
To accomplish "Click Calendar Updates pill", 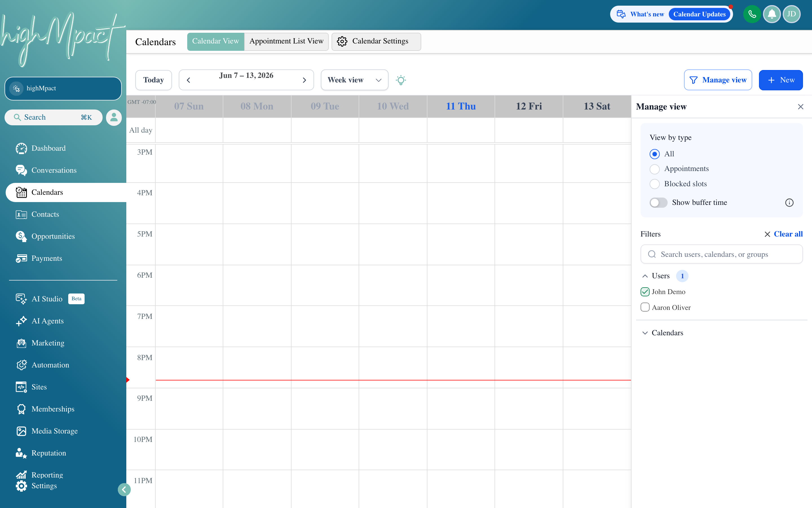I will point(699,14).
